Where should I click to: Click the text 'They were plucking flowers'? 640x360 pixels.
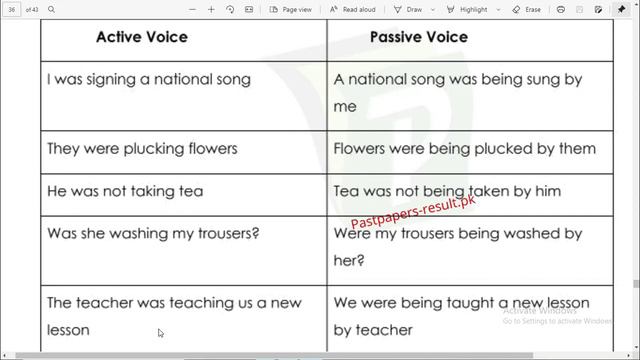142,149
